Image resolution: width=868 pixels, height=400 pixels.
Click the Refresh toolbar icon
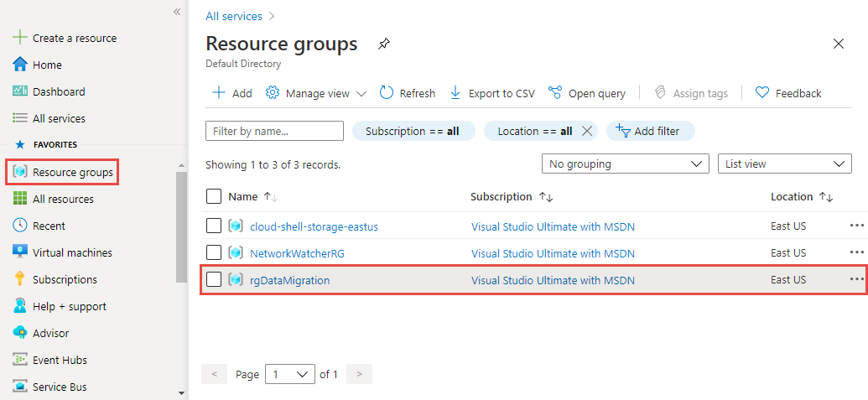coord(387,93)
